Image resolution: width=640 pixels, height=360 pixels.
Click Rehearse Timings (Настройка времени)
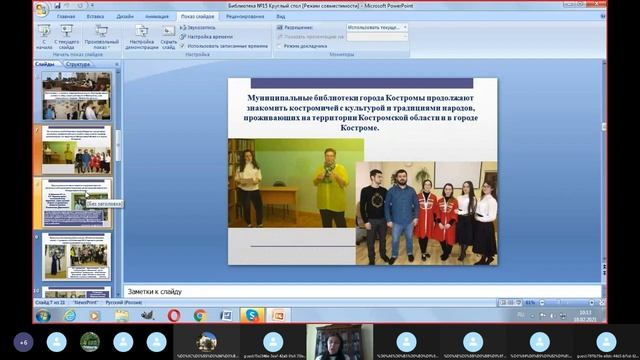pyautogui.click(x=206, y=37)
